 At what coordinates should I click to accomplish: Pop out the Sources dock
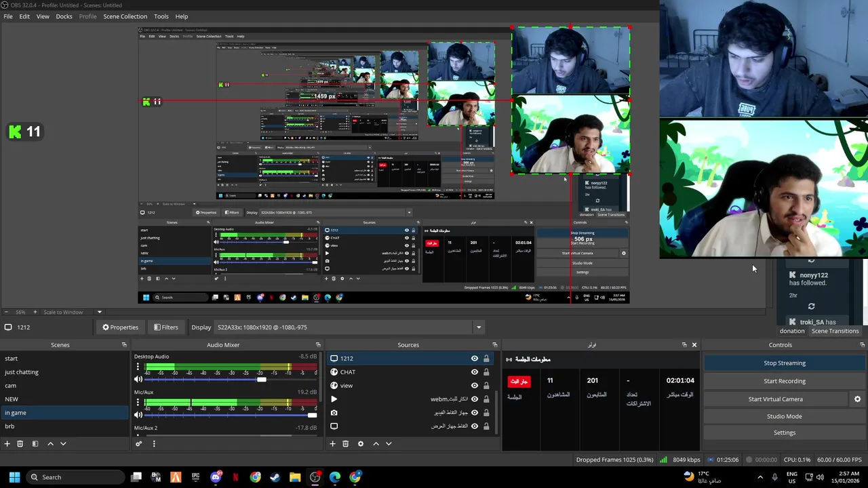tap(494, 345)
